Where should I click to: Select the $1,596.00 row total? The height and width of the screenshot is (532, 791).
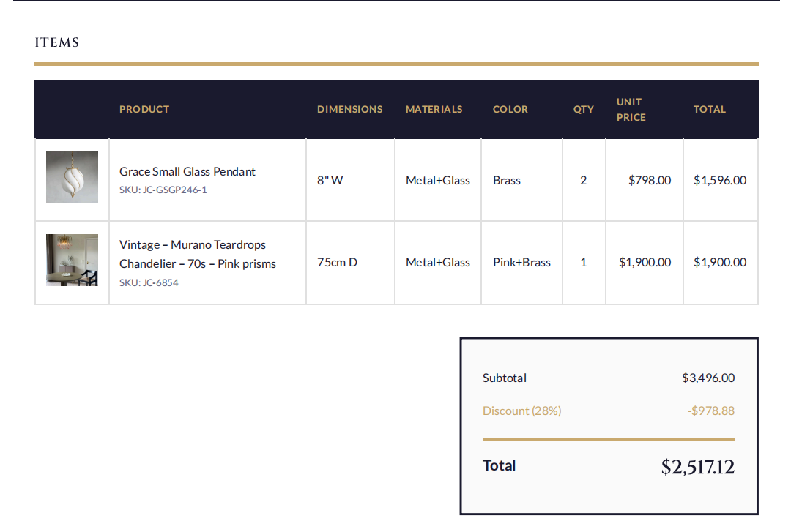tap(720, 181)
